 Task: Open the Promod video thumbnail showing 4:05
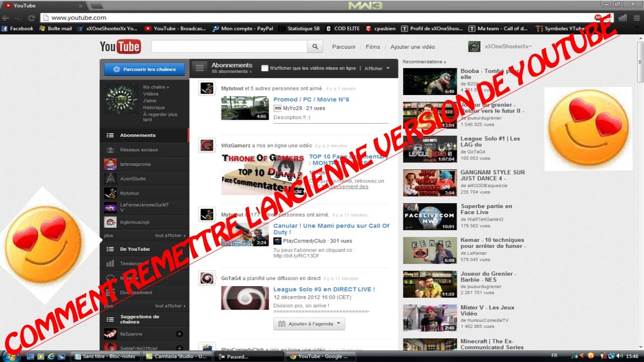coord(245,108)
